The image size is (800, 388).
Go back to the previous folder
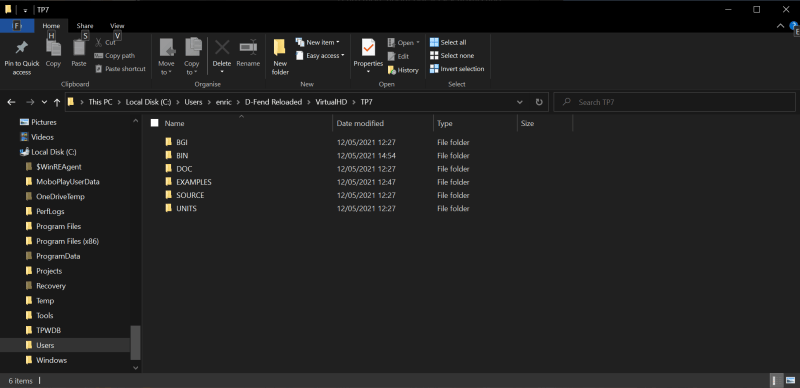pos(11,102)
